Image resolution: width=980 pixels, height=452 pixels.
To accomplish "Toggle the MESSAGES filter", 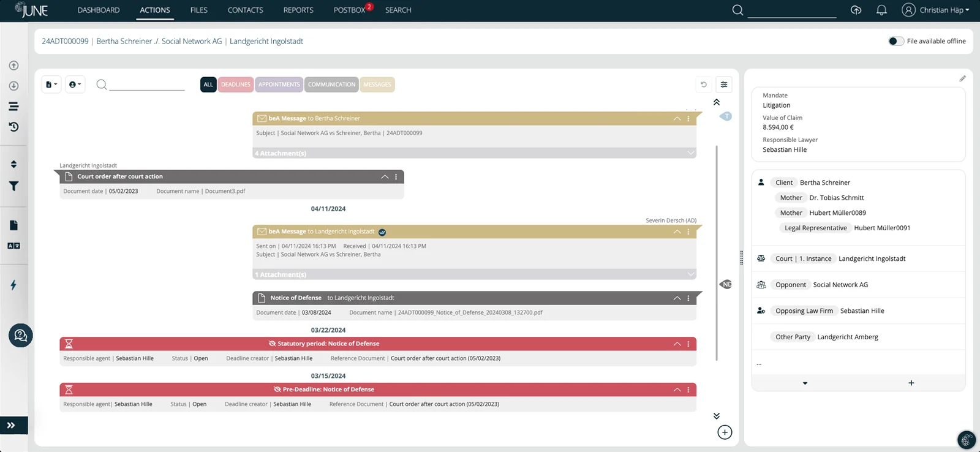I will [377, 85].
